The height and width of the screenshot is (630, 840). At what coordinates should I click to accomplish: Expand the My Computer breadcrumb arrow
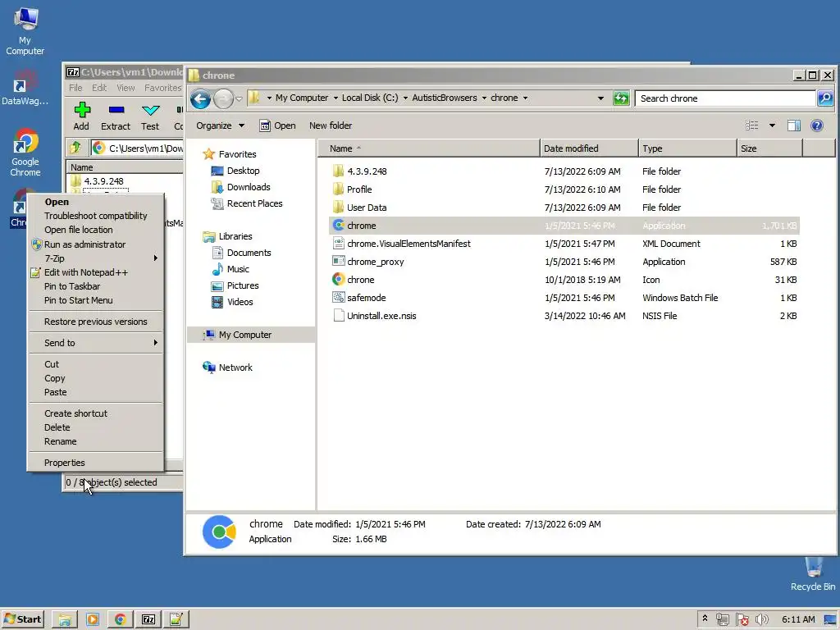coord(336,98)
